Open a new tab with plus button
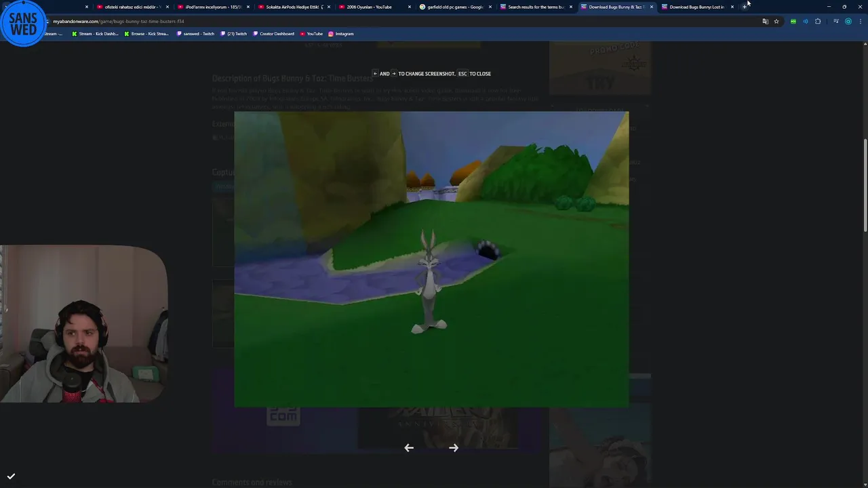This screenshot has width=868, height=488. click(x=745, y=7)
